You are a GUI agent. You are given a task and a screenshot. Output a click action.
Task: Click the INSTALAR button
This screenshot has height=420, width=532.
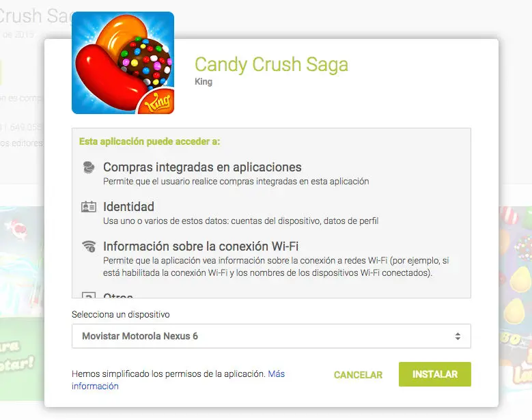point(435,374)
